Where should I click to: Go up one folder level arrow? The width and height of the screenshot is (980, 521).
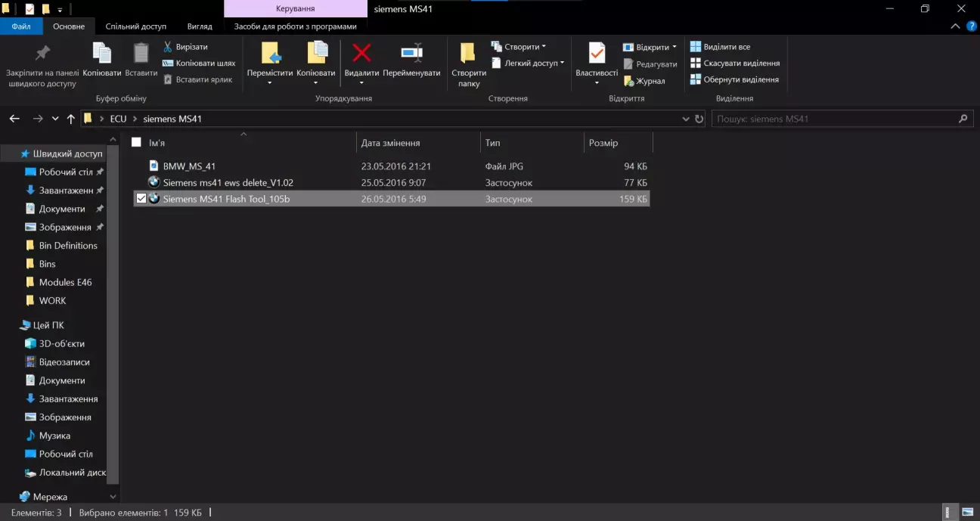pos(71,119)
